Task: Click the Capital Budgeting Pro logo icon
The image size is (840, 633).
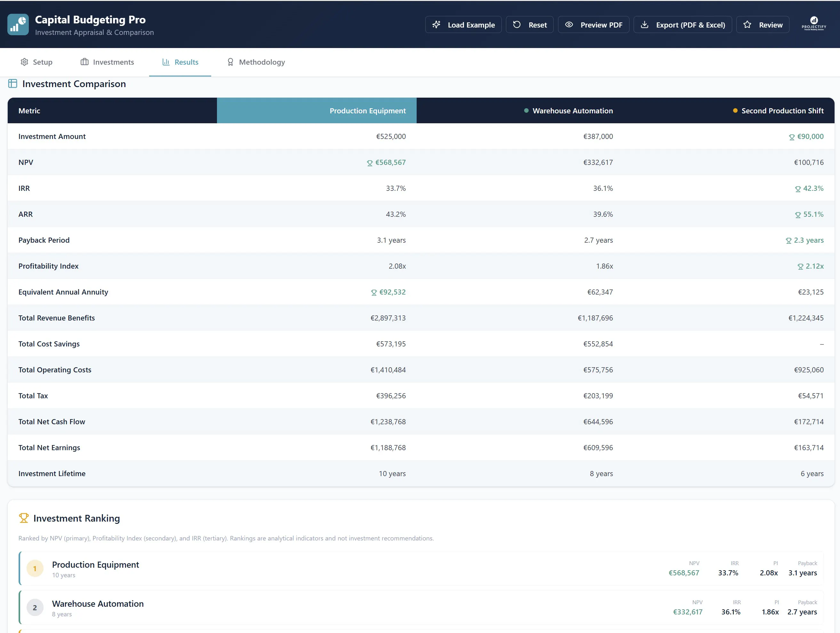Action: click(18, 24)
